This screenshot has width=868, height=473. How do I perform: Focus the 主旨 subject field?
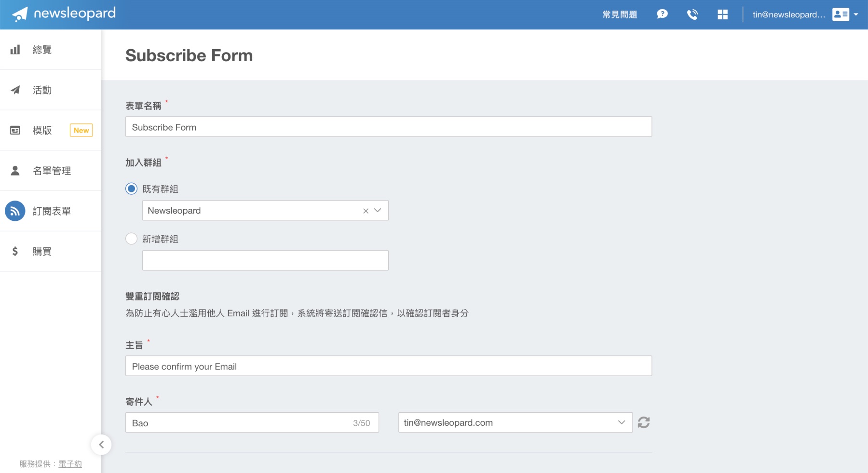pyautogui.click(x=389, y=366)
